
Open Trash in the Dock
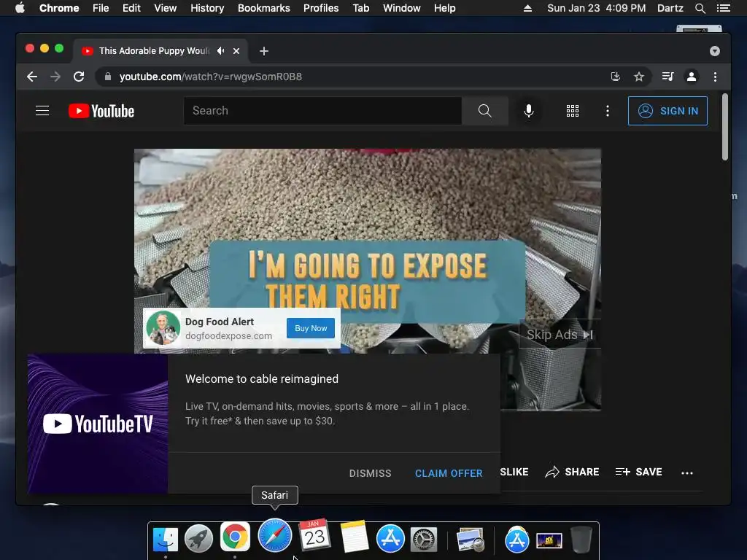pos(581,540)
